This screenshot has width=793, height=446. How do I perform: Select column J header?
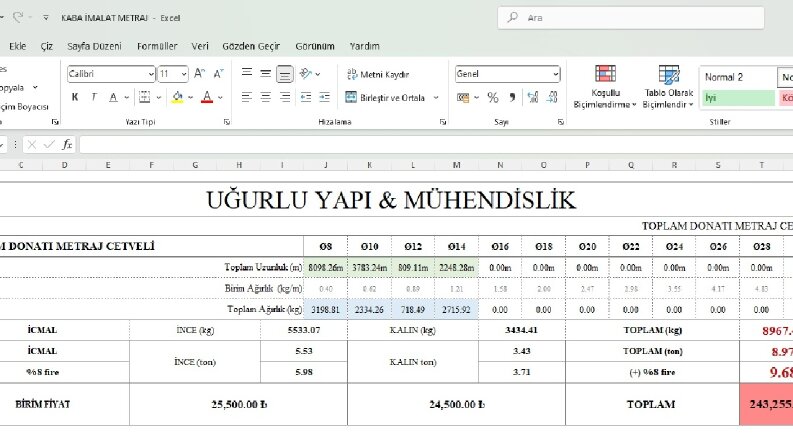pyautogui.click(x=326, y=165)
